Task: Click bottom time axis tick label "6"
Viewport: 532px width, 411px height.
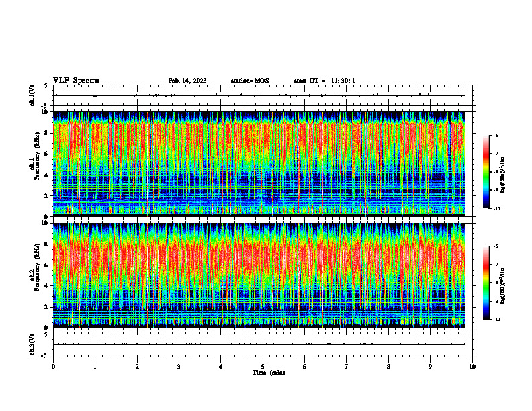Action: point(305,367)
